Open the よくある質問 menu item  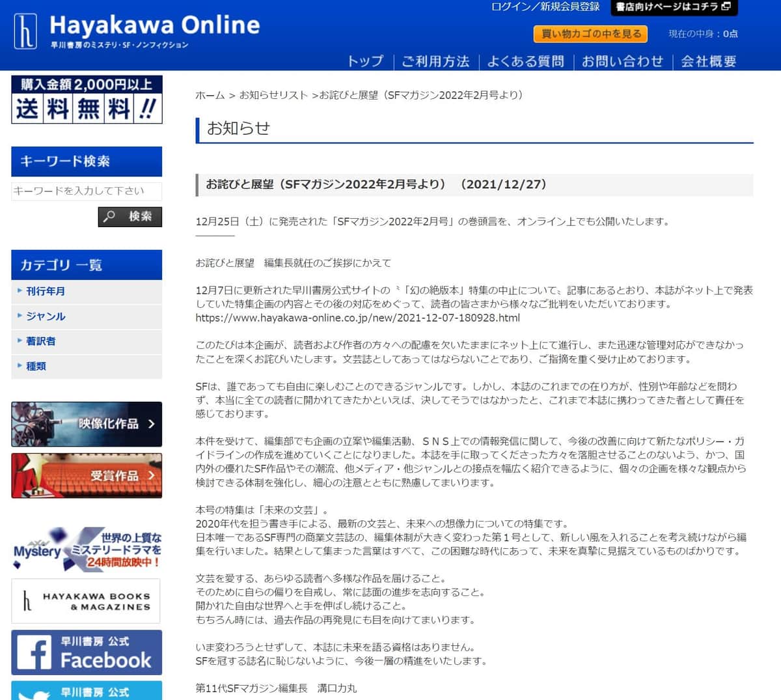point(525,61)
